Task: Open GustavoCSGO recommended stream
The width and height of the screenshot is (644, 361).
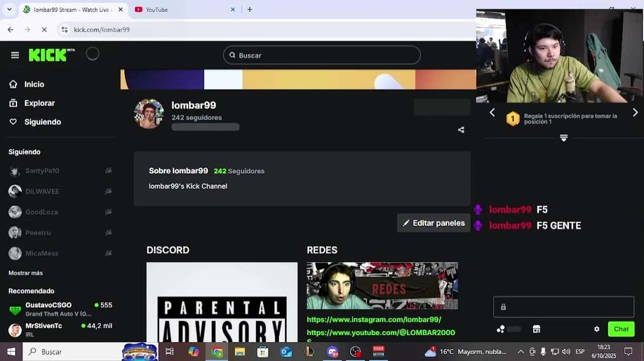Action: click(x=60, y=309)
